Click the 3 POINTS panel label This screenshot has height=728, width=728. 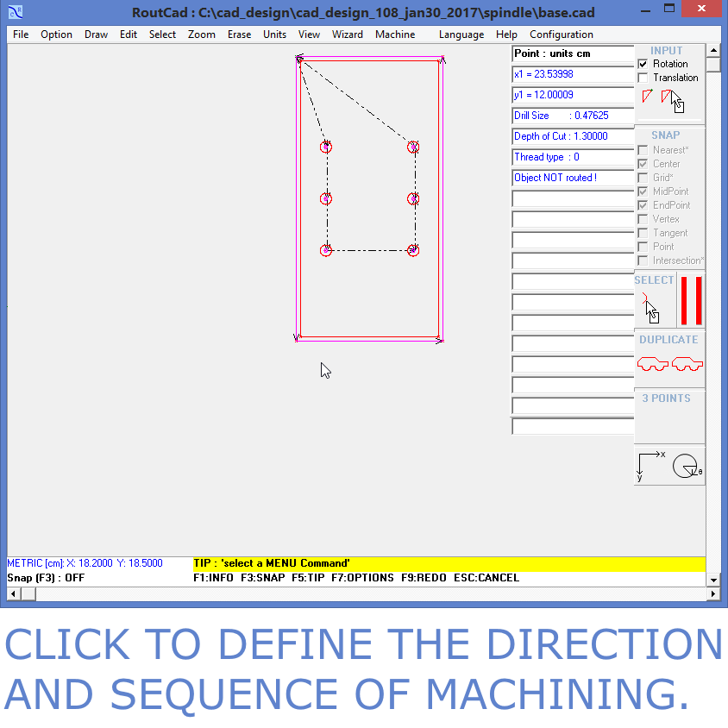click(x=666, y=399)
